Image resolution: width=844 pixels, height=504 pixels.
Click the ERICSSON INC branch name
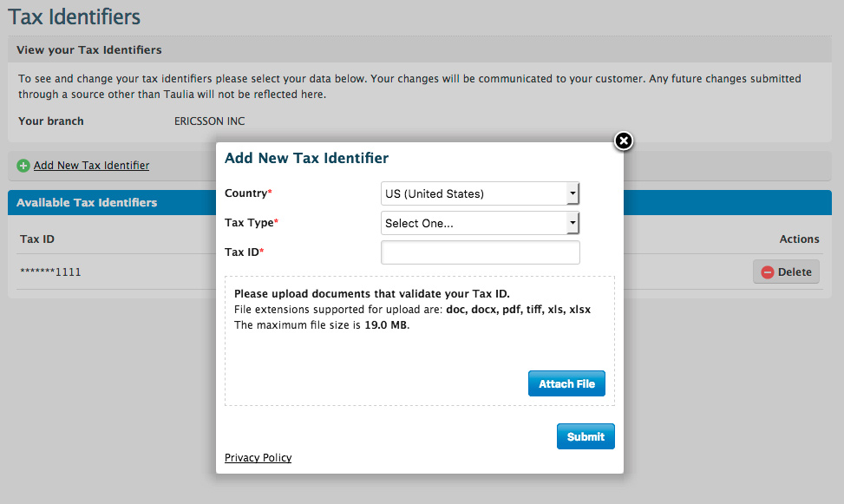[x=209, y=121]
